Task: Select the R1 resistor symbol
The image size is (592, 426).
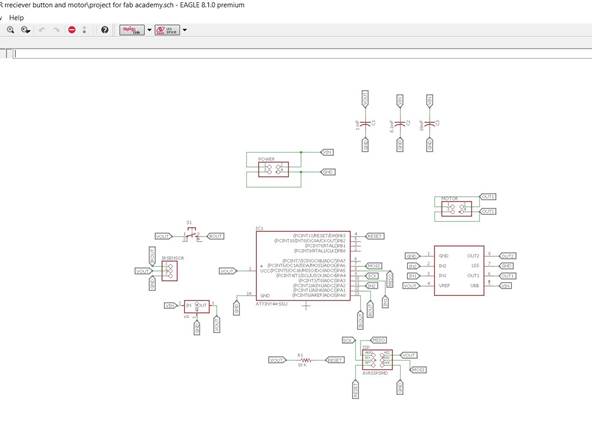Action: pos(305,360)
